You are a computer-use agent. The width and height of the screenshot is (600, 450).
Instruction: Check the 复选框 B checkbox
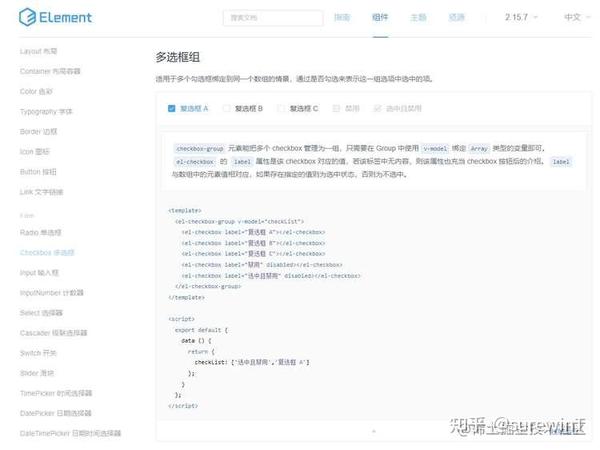click(x=243, y=109)
